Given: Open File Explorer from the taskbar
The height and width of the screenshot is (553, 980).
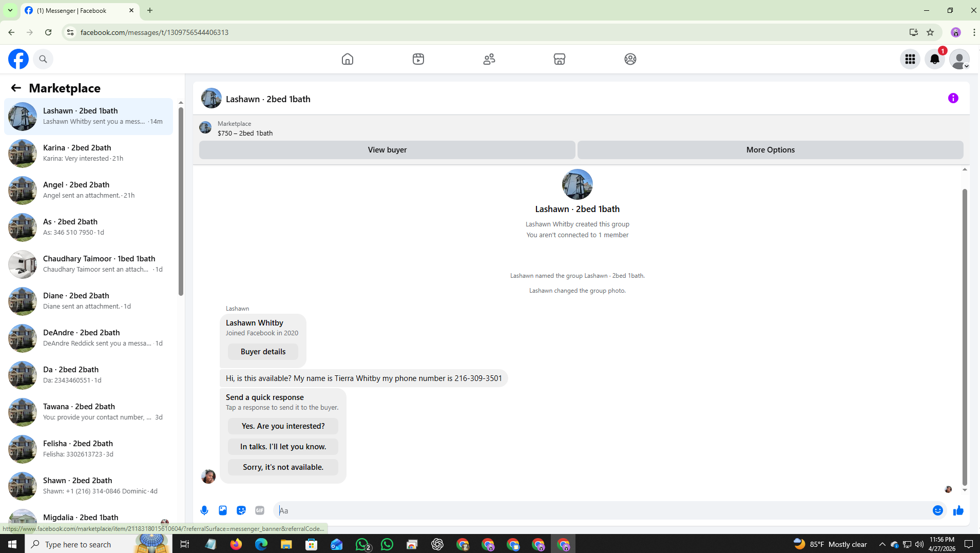Looking at the screenshot, I should (286, 544).
